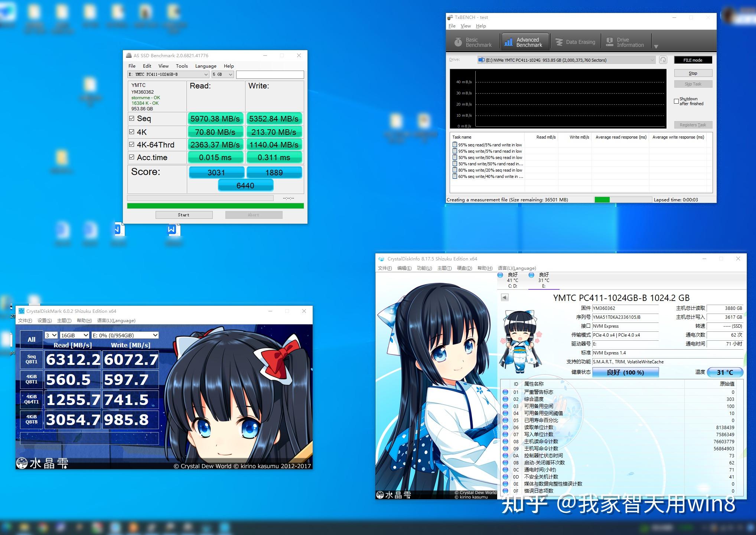This screenshot has height=535, width=756.
Task: Open the 功能 menu in CrystalDiskInfo
Action: click(x=424, y=268)
